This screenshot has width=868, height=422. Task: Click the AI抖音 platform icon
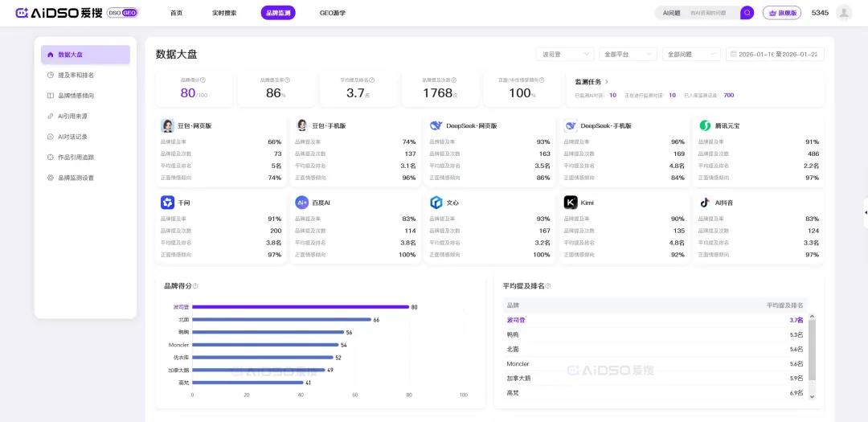(x=705, y=203)
